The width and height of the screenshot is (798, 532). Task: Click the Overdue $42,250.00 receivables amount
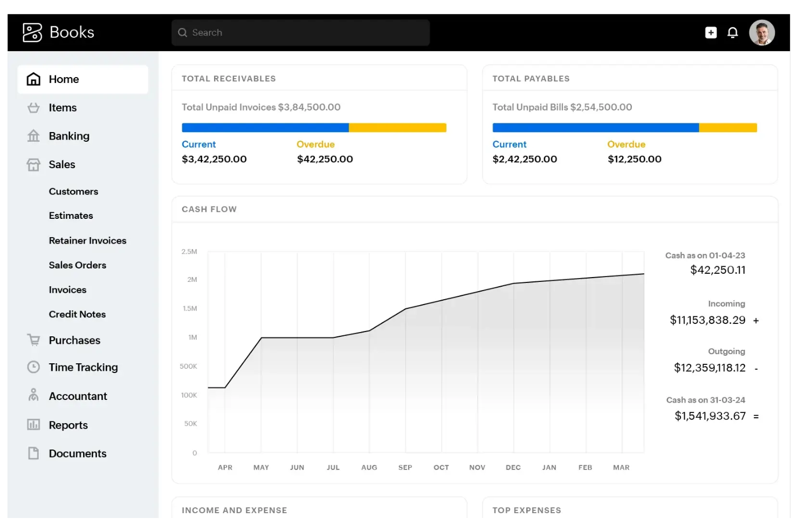click(x=325, y=158)
